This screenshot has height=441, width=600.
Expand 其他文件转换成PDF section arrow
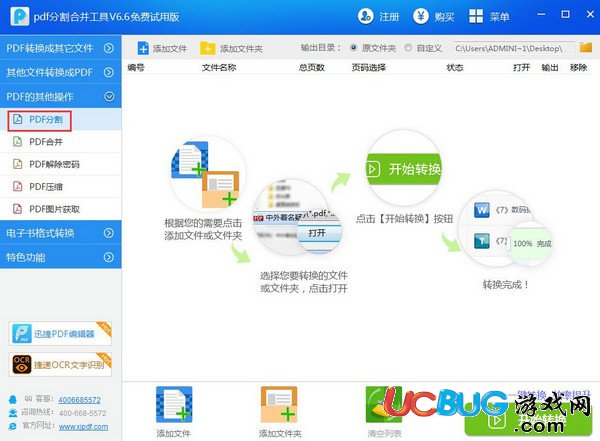coord(109,72)
